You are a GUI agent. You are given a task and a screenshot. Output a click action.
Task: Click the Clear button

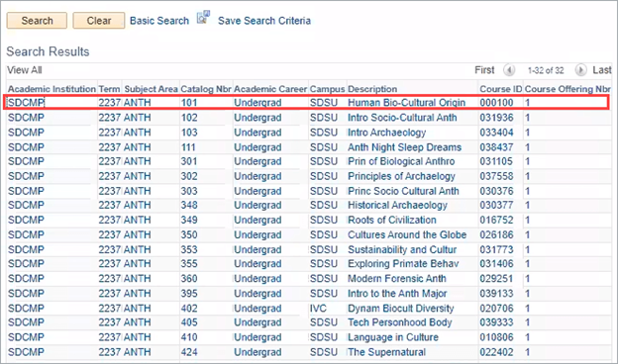coord(98,21)
